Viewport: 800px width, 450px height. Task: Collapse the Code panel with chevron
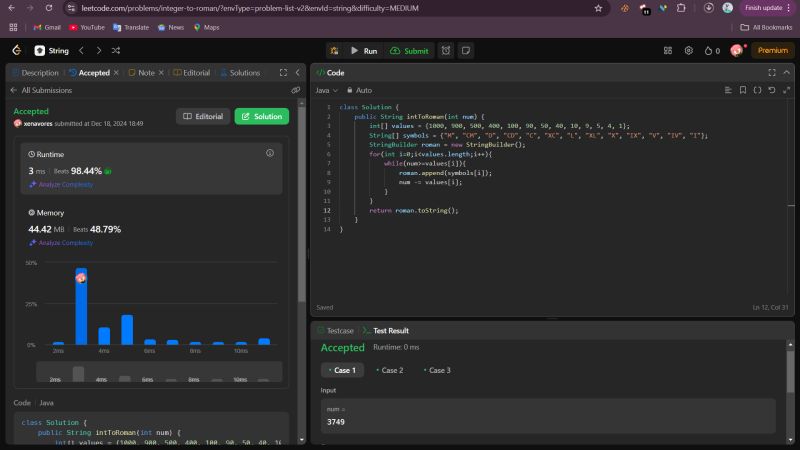point(786,73)
